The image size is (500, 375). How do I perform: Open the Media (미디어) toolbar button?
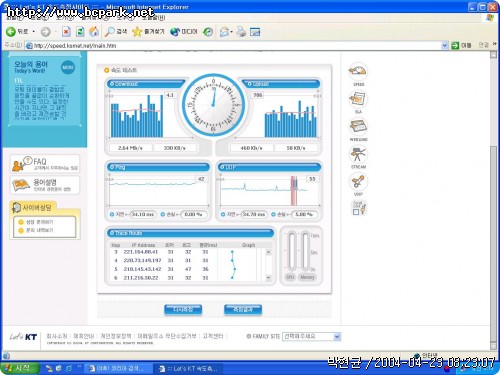pyautogui.click(x=184, y=32)
